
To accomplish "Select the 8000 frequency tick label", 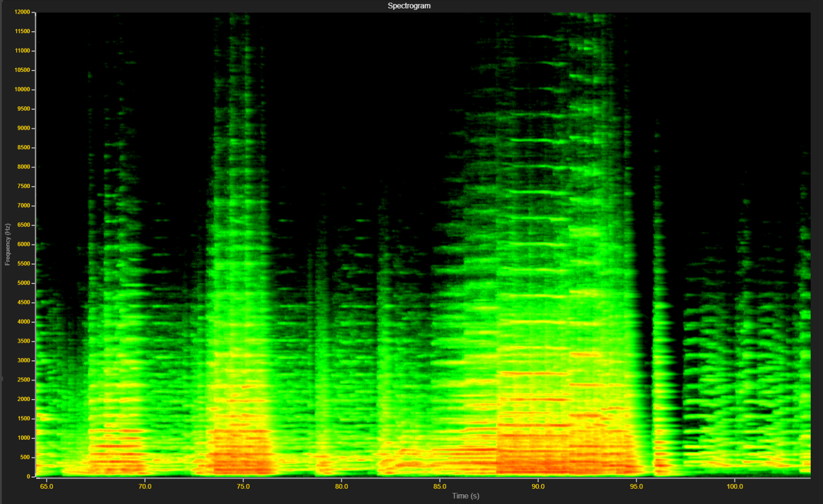I will coord(23,167).
